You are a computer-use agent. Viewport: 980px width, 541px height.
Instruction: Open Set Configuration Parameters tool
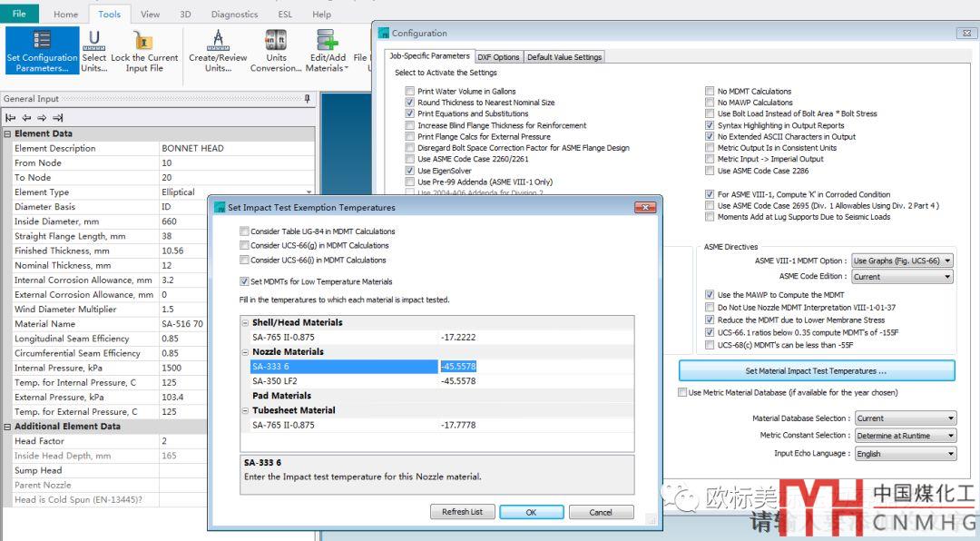point(42,51)
